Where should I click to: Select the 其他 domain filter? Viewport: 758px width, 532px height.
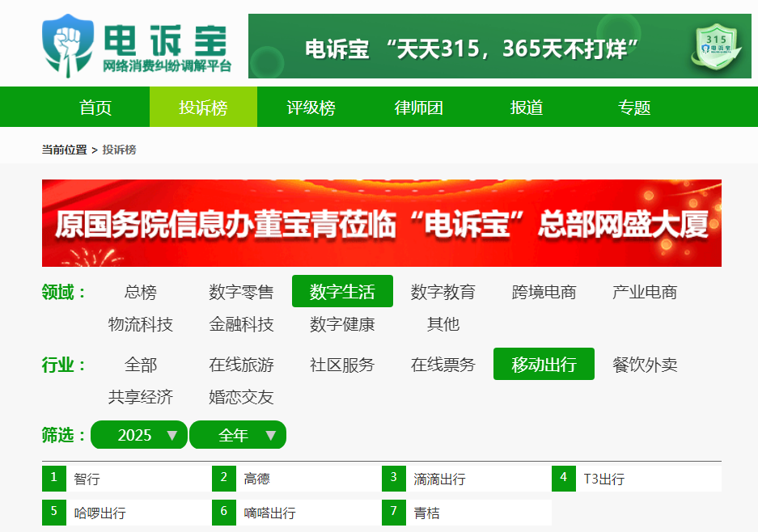tap(443, 324)
